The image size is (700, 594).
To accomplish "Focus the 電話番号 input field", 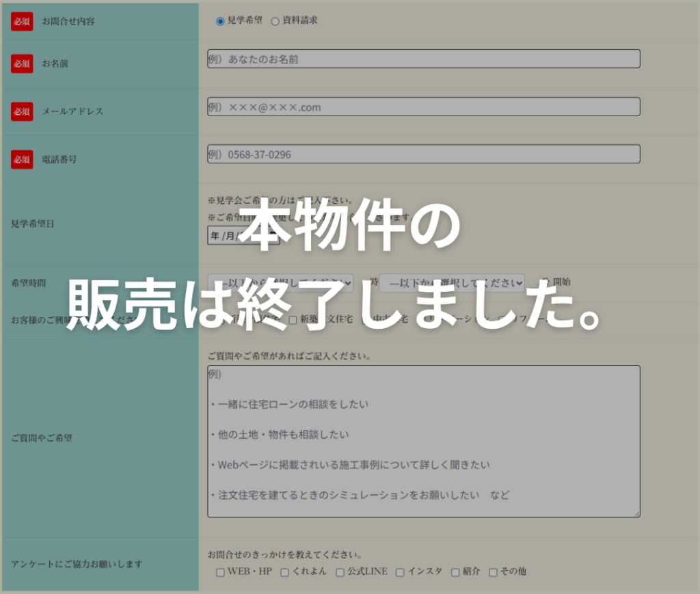I will coord(423,154).
